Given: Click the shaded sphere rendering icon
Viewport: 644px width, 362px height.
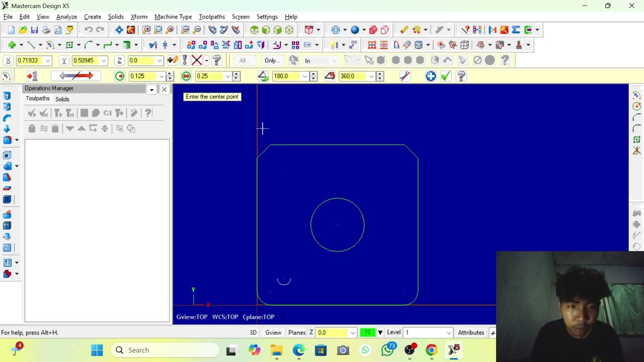Looking at the screenshot, I should click(355, 30).
